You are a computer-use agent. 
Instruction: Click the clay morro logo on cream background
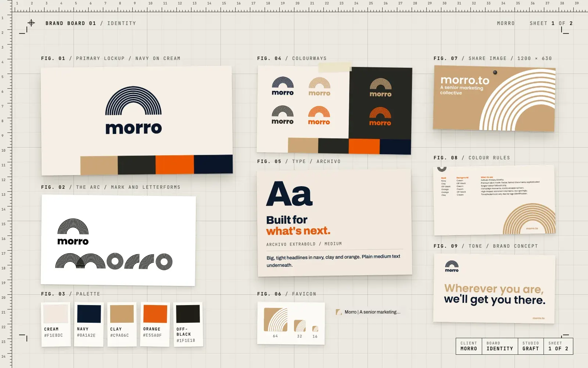(319, 87)
